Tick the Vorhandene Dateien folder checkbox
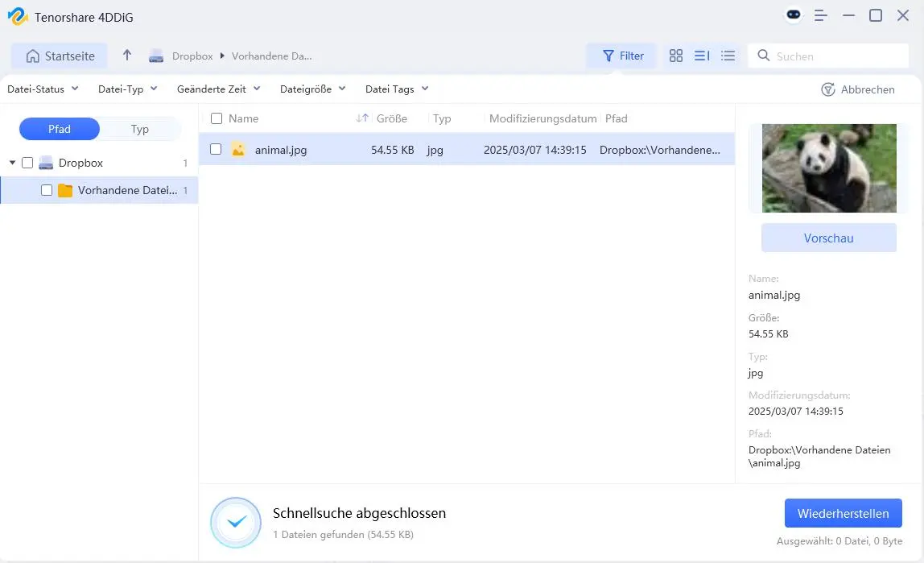924x563 pixels. 46,190
